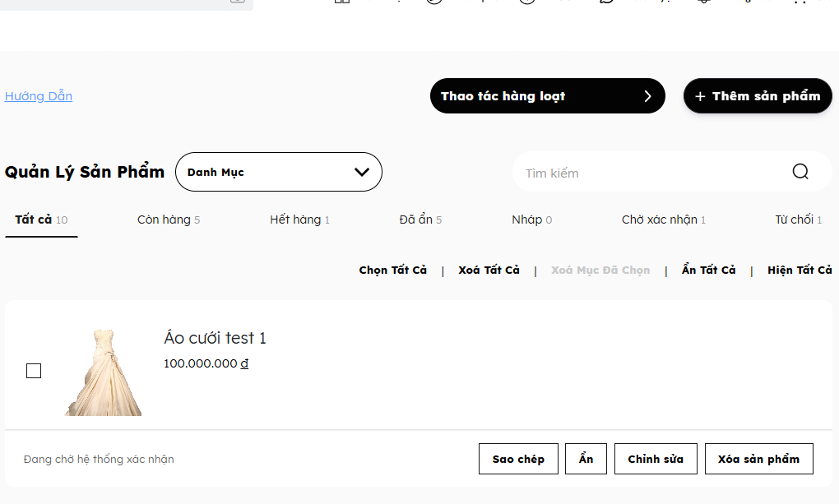Click the arrow on Thao tác hàng loạt

pyautogui.click(x=647, y=96)
